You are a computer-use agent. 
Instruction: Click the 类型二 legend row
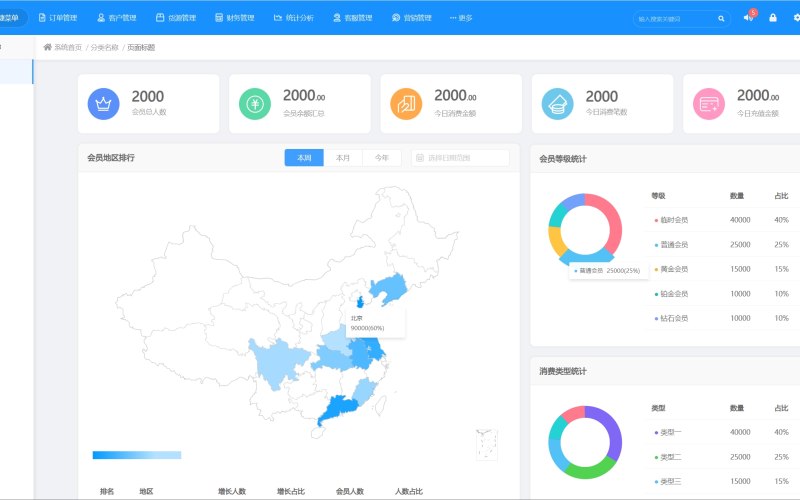click(x=722, y=457)
